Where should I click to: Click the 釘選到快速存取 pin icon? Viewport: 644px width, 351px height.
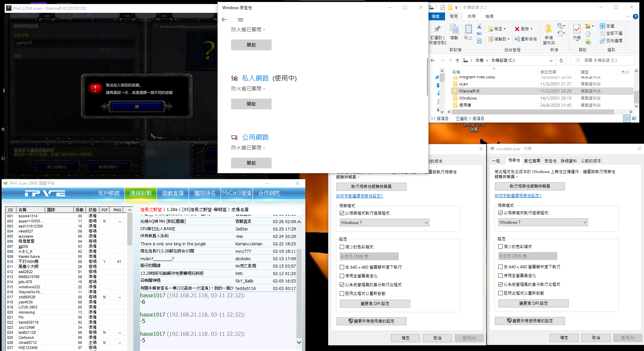click(x=438, y=29)
